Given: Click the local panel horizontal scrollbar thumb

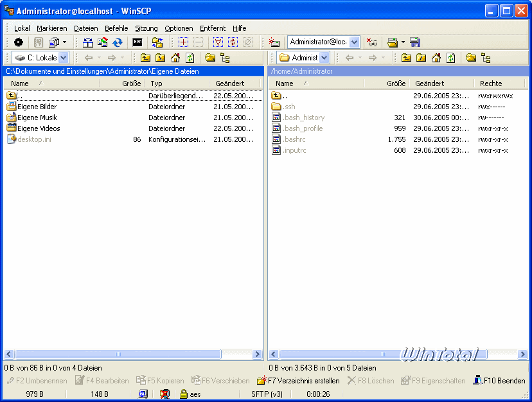Looking at the screenshot, I should point(118,354).
